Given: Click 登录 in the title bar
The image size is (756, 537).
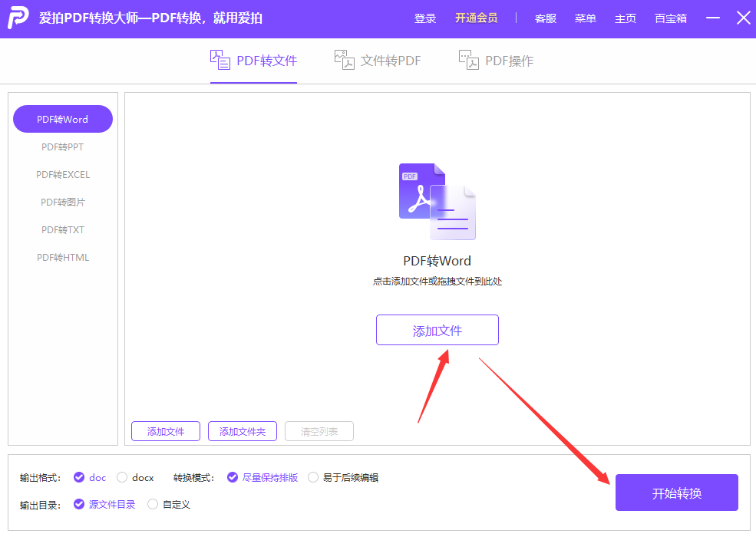Looking at the screenshot, I should (425, 18).
